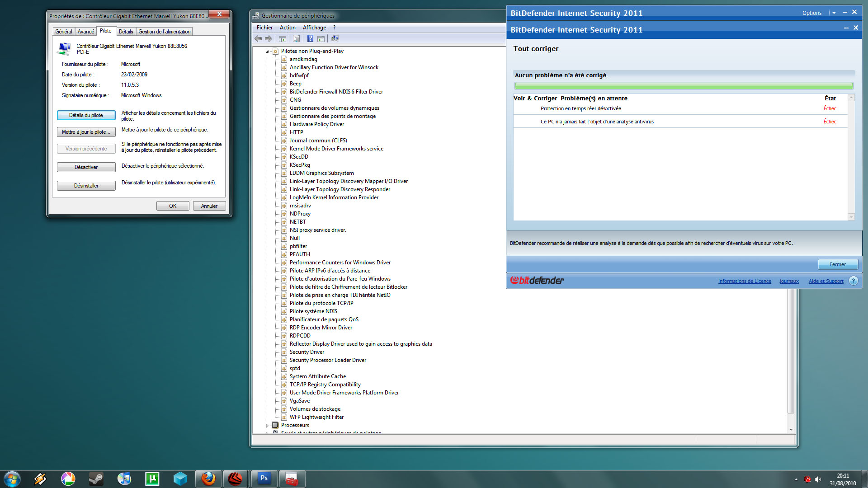Viewport: 868px width, 488px height.
Task: Click the Désactiver button
Action: (x=86, y=167)
